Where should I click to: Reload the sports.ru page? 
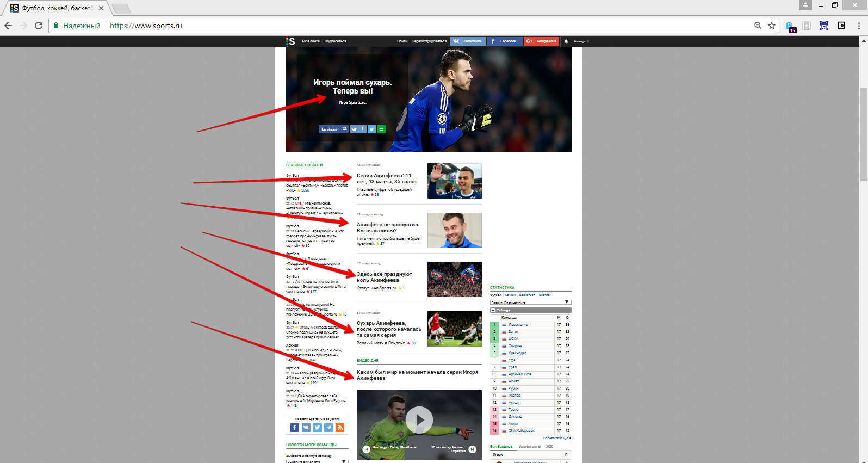pyautogui.click(x=39, y=26)
